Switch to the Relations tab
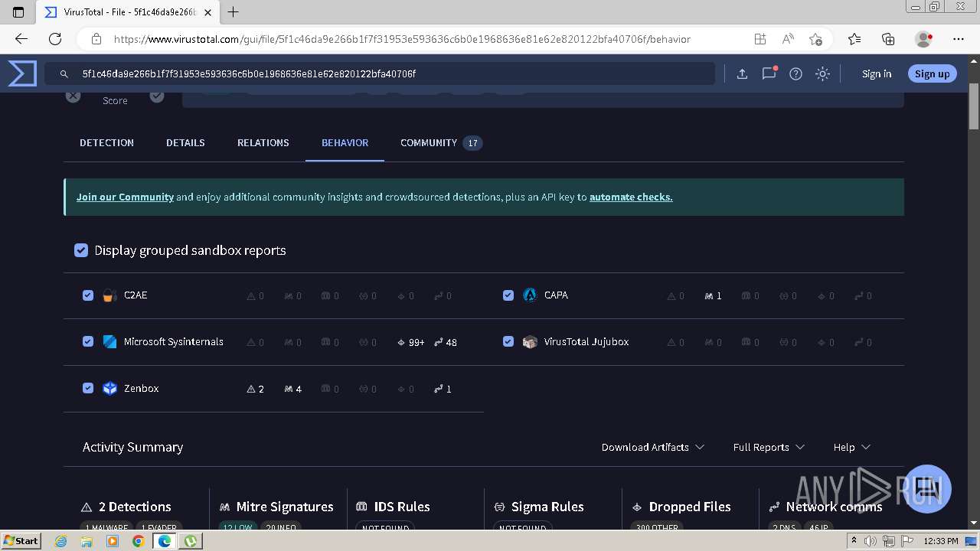 tap(263, 142)
